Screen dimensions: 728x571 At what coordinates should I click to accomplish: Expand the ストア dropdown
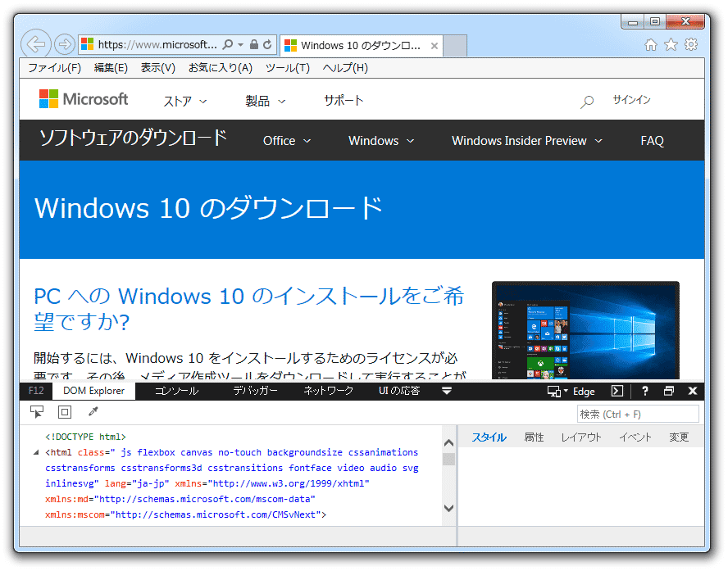point(184,101)
